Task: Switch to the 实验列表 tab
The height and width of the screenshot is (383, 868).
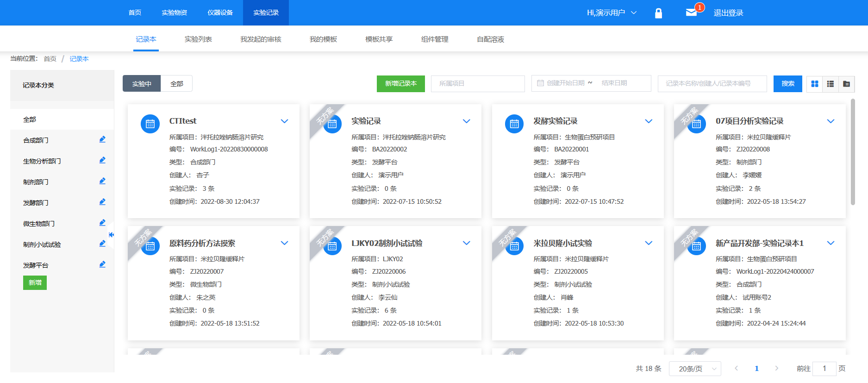Action: point(198,39)
